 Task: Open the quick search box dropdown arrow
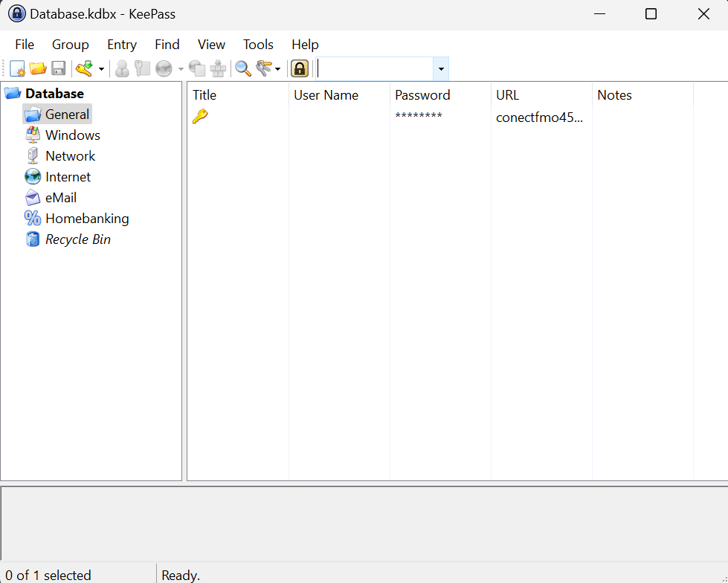[441, 69]
